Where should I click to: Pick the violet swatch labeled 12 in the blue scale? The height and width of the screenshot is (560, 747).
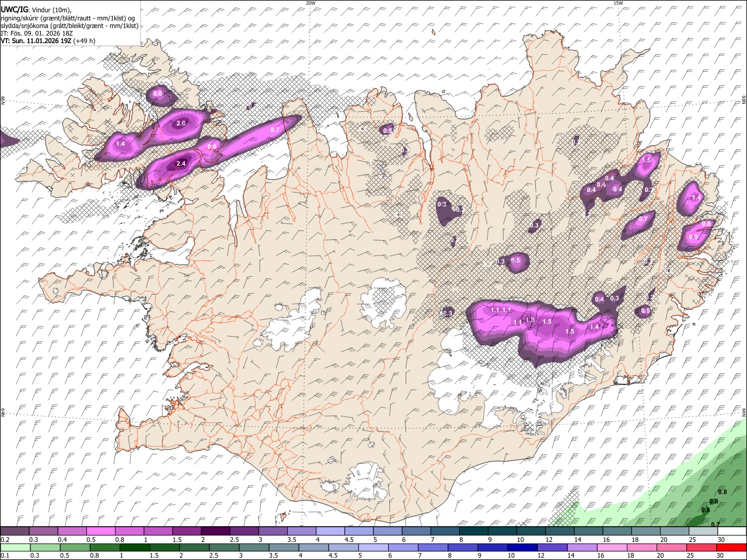point(551,547)
